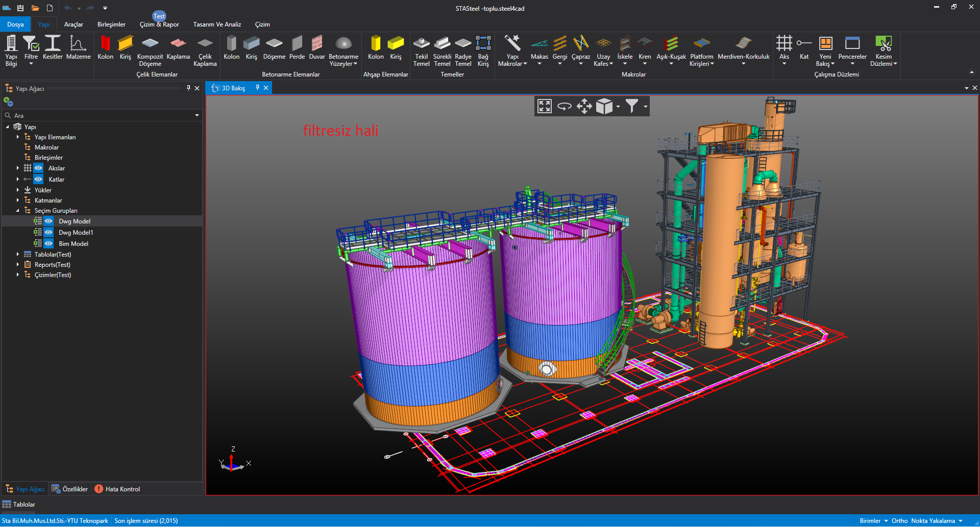Activate the orbit rotate view tool
The image size is (980, 527).
(x=564, y=106)
